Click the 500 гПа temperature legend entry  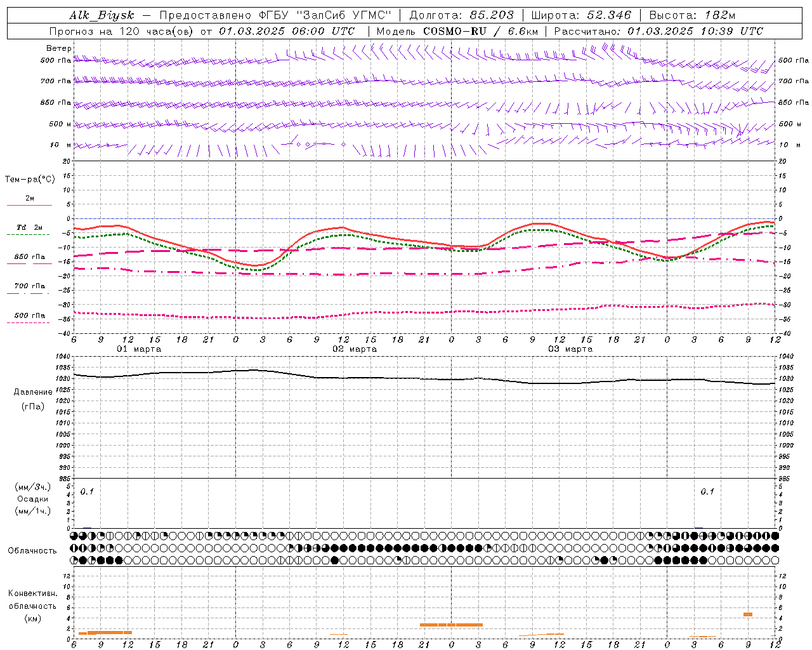click(30, 315)
